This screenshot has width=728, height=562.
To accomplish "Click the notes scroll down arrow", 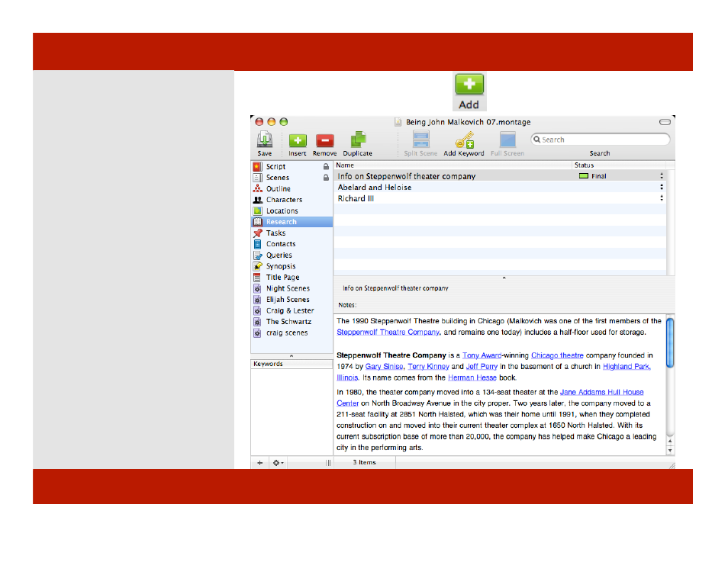I will [x=670, y=451].
